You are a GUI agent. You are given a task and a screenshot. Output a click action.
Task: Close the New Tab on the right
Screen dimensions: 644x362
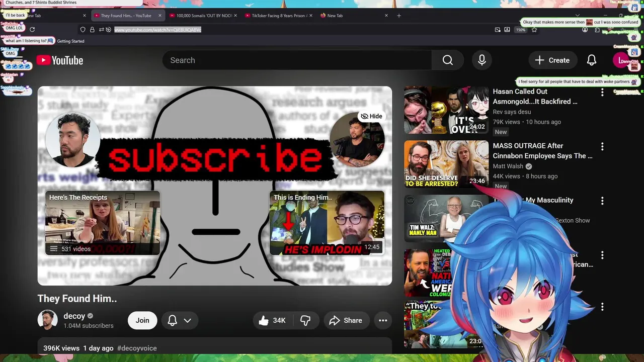tap(386, 16)
